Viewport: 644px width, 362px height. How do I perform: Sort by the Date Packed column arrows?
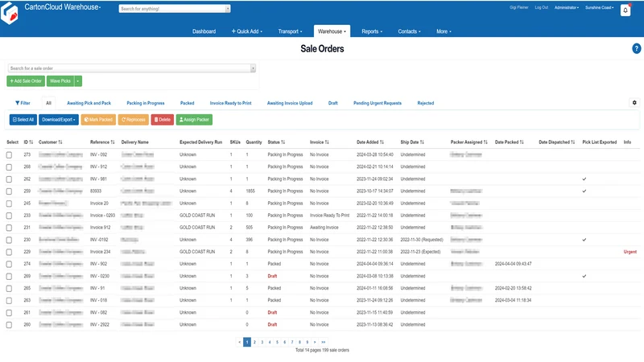pyautogui.click(x=522, y=142)
